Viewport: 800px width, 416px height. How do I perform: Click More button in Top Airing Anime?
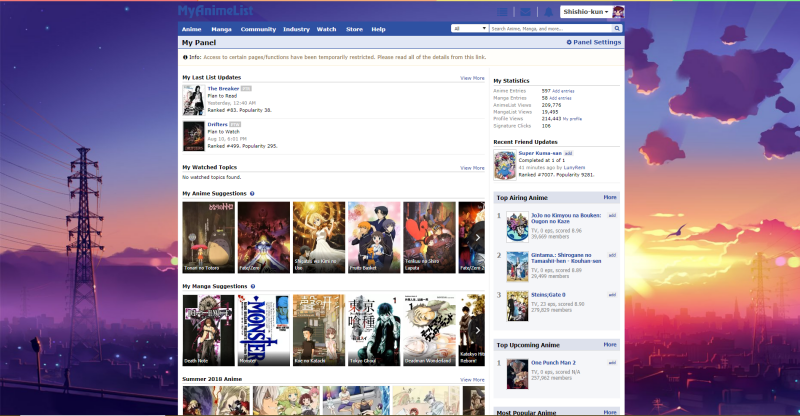(610, 197)
